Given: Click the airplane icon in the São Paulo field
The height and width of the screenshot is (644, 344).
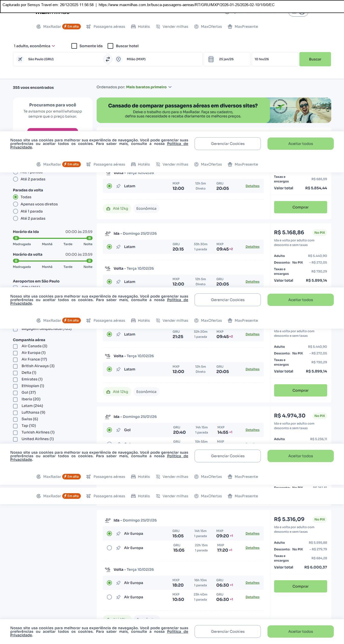Looking at the screenshot, I should [20, 59].
